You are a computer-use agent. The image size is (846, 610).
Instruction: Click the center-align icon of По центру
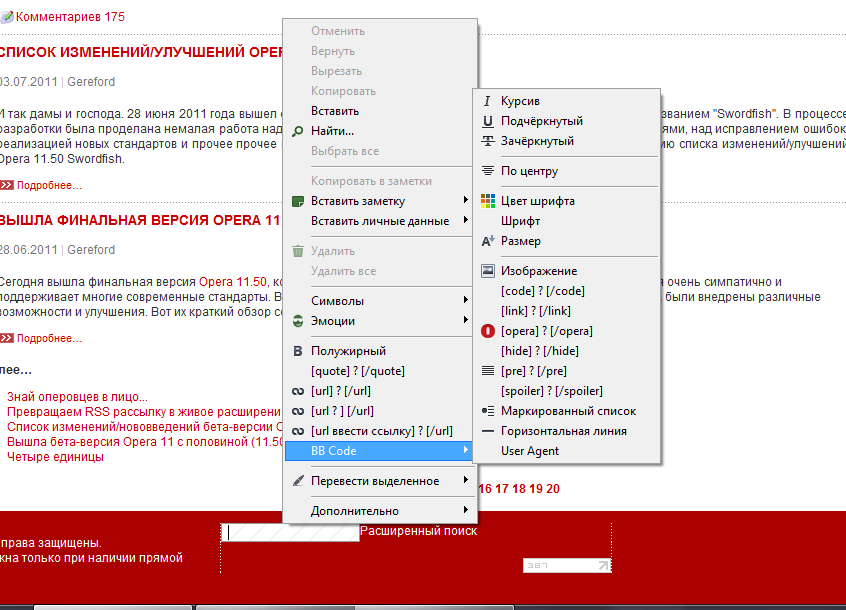pos(488,171)
